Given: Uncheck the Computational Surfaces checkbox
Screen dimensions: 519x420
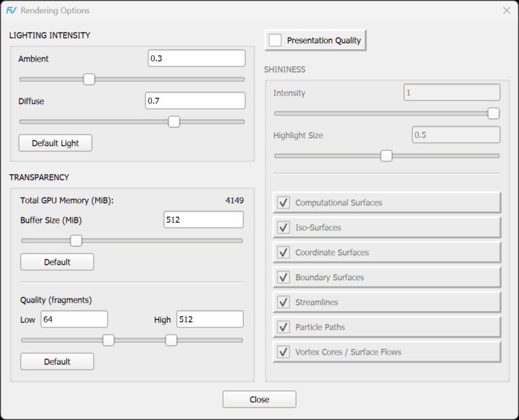Looking at the screenshot, I should tap(283, 203).
